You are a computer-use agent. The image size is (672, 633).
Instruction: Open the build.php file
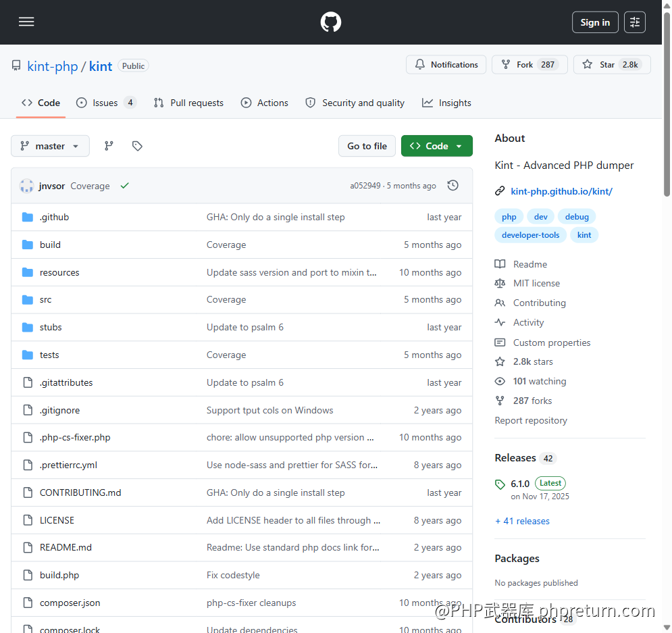59,575
